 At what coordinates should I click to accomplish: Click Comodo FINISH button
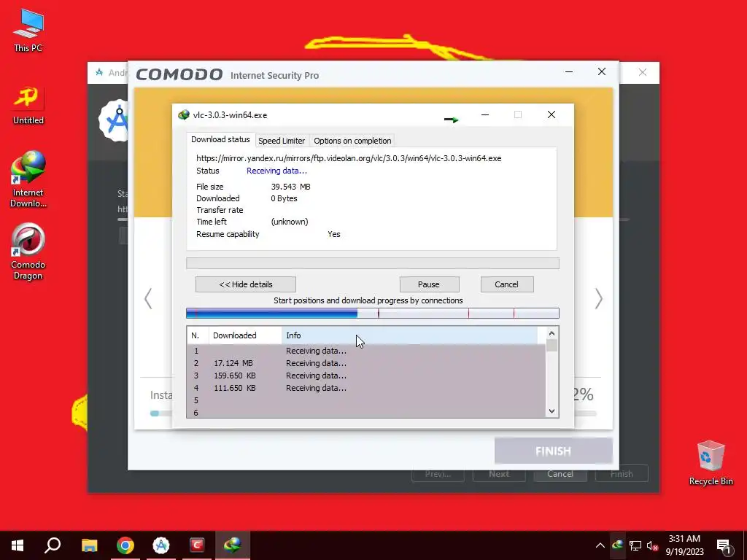[553, 451]
